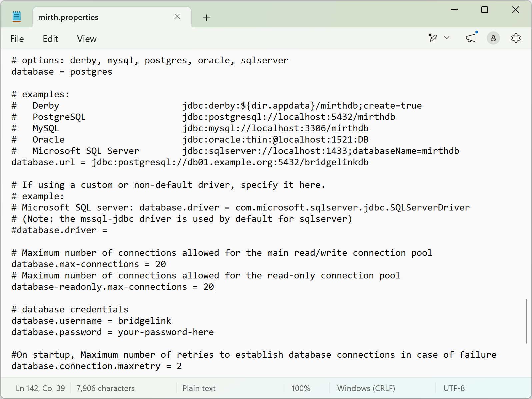This screenshot has width=532, height=399.
Task: Click the Notepad app icon
Action: click(17, 17)
